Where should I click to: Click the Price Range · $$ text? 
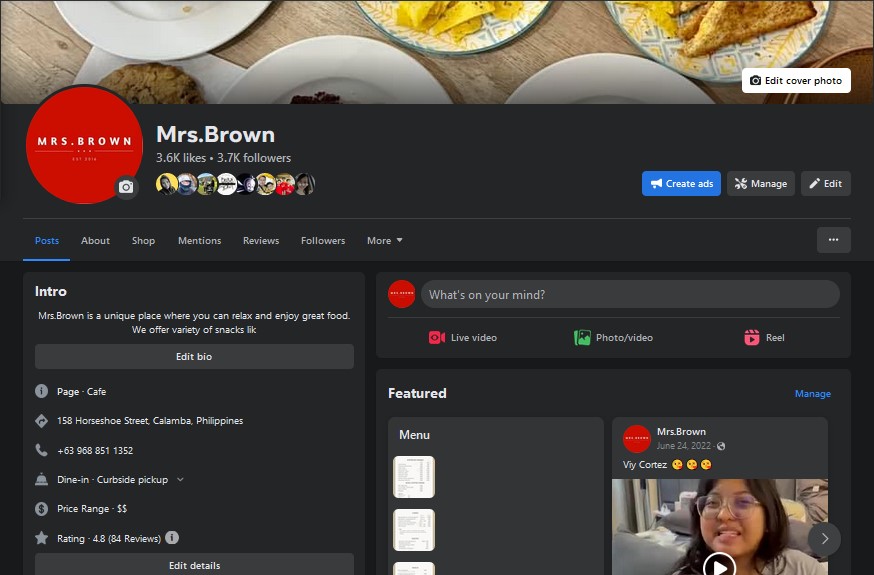pos(92,509)
